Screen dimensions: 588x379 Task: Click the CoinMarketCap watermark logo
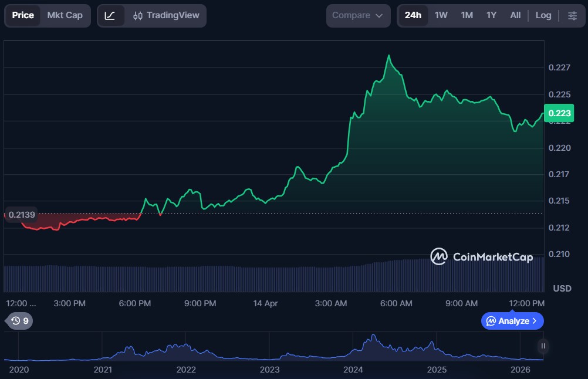pos(481,257)
